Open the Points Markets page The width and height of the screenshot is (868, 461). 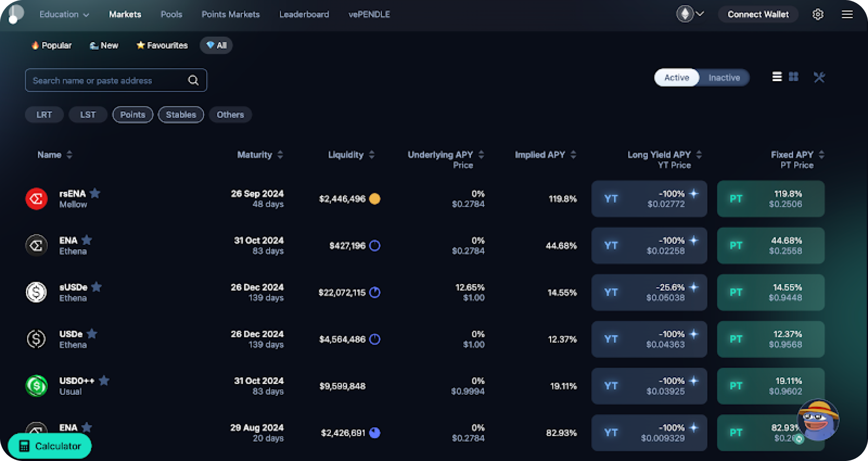230,14
